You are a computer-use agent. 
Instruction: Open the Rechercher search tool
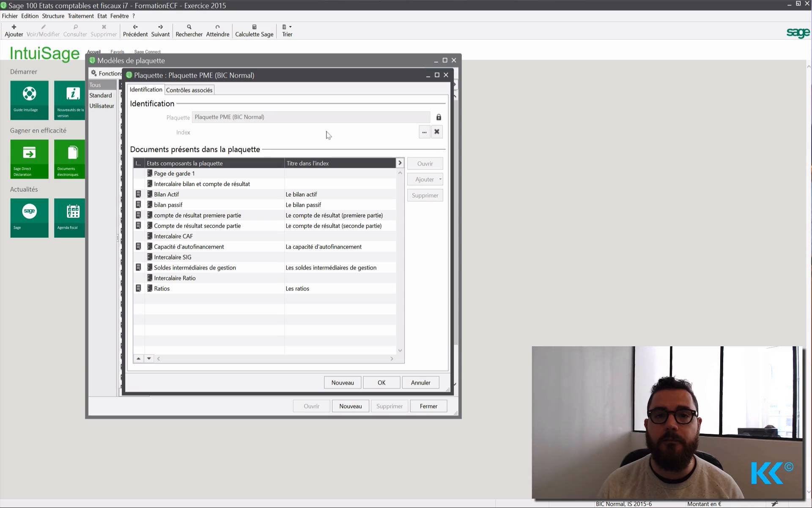(x=189, y=30)
